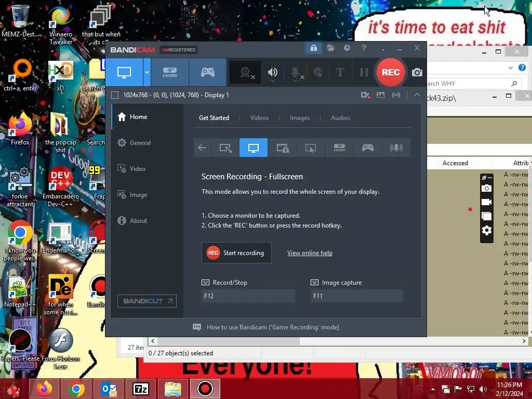This screenshot has width=532, height=399.
Task: Click the pause recording button
Action: click(364, 72)
